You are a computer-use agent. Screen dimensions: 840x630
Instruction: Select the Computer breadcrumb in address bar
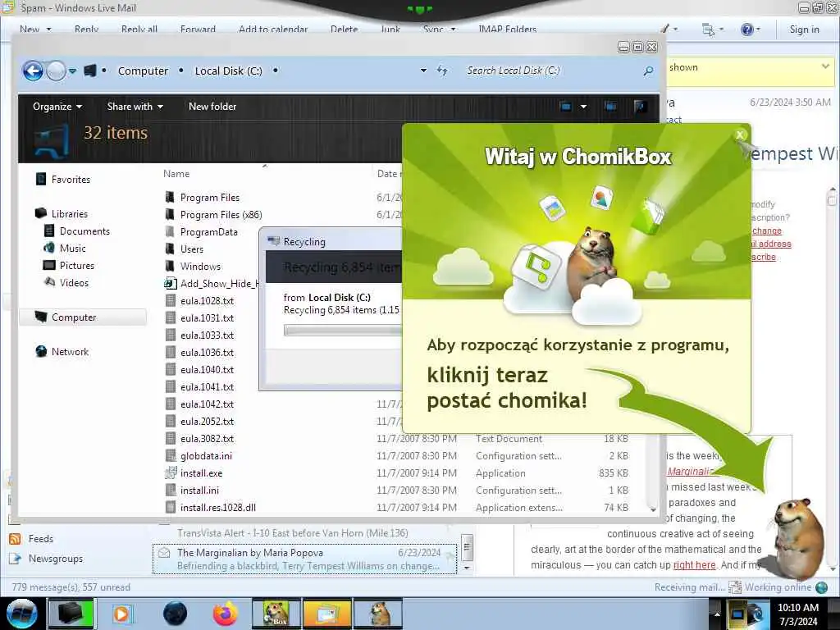pyautogui.click(x=143, y=71)
